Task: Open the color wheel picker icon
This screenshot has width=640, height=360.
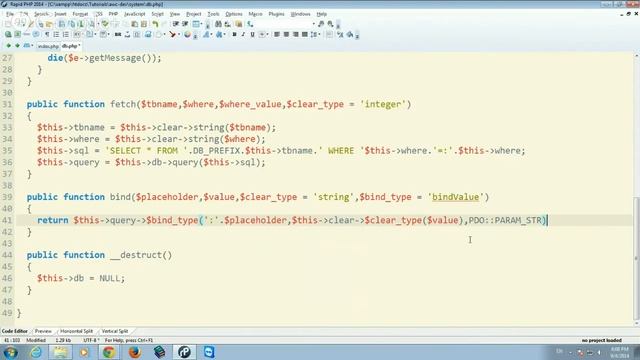Action: coord(187,35)
